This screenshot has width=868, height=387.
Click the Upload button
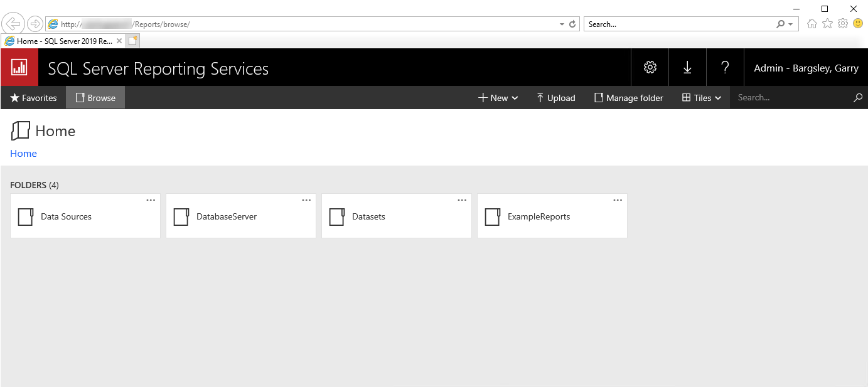pos(555,98)
